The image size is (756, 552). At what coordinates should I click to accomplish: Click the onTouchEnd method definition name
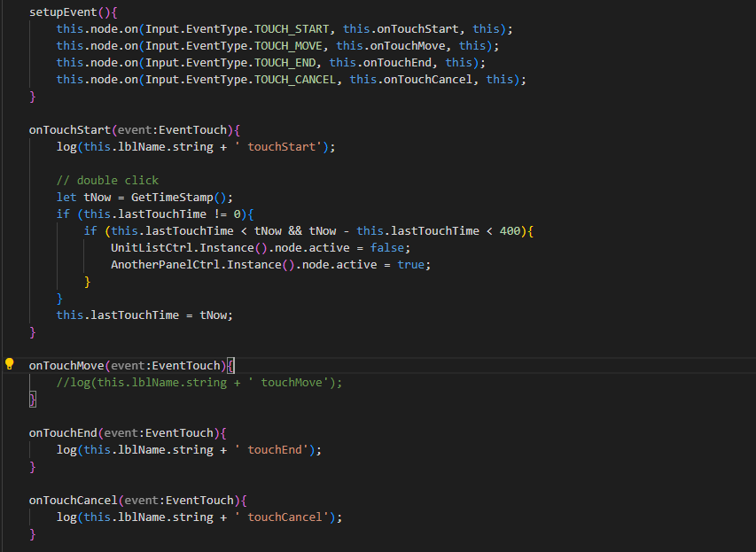click(x=63, y=433)
